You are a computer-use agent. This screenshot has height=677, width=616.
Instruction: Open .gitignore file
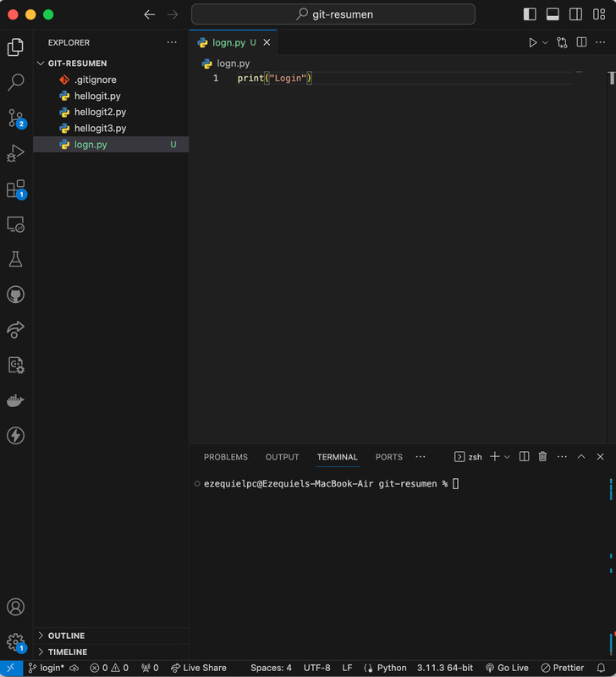(112, 80)
